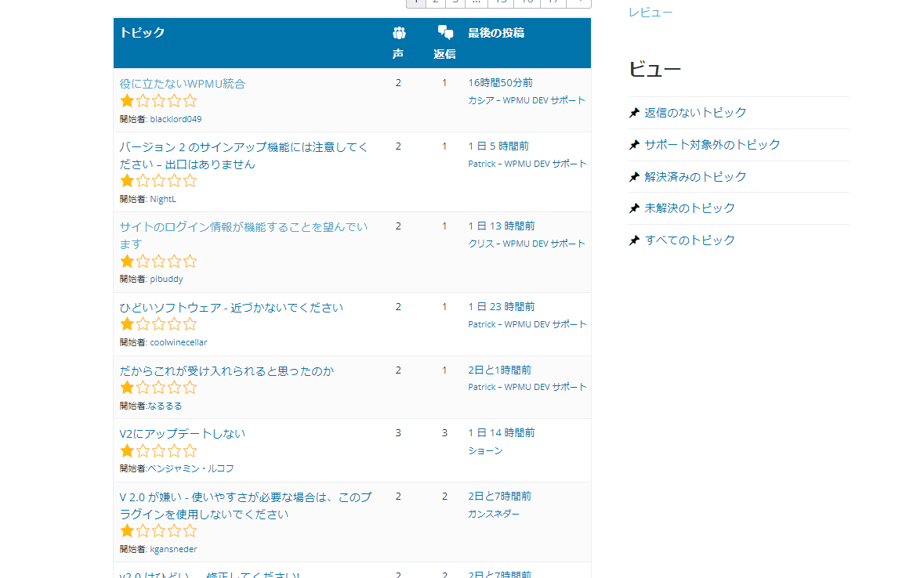Click poster カシア – WPMU DEV サポート
This screenshot has height=578, width=924.
click(x=527, y=100)
